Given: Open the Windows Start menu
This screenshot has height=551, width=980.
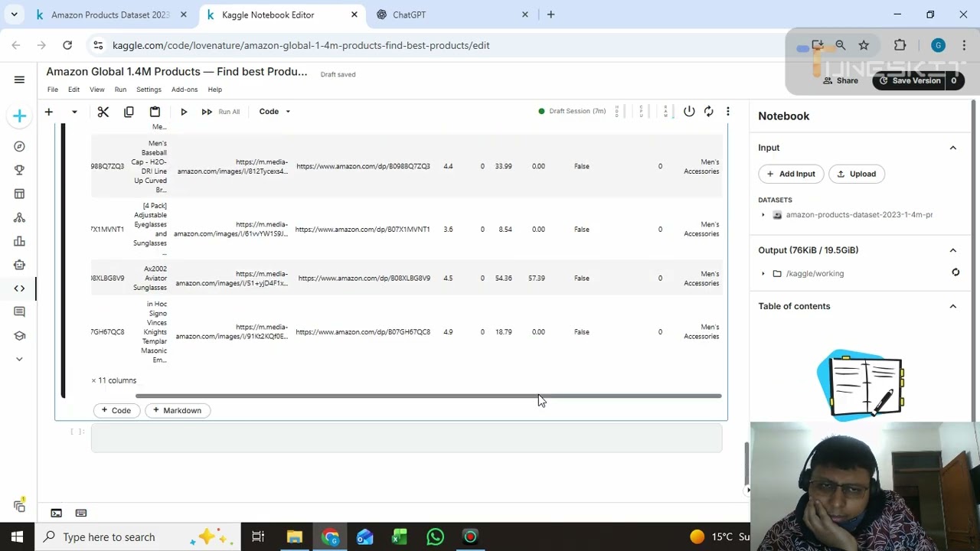Looking at the screenshot, I should (17, 537).
